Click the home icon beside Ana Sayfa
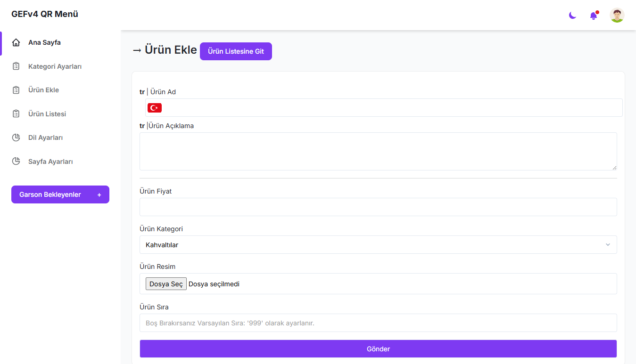 click(x=16, y=43)
